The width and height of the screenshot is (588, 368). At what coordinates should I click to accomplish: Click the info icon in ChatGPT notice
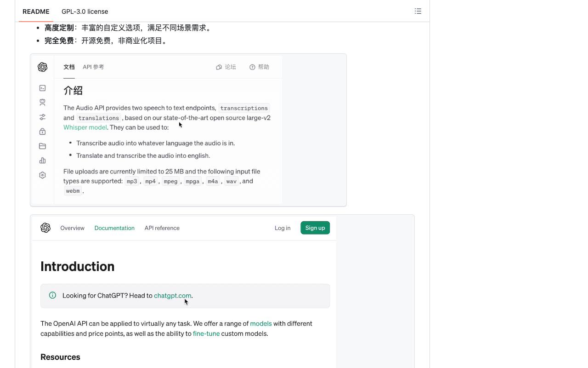click(x=52, y=295)
